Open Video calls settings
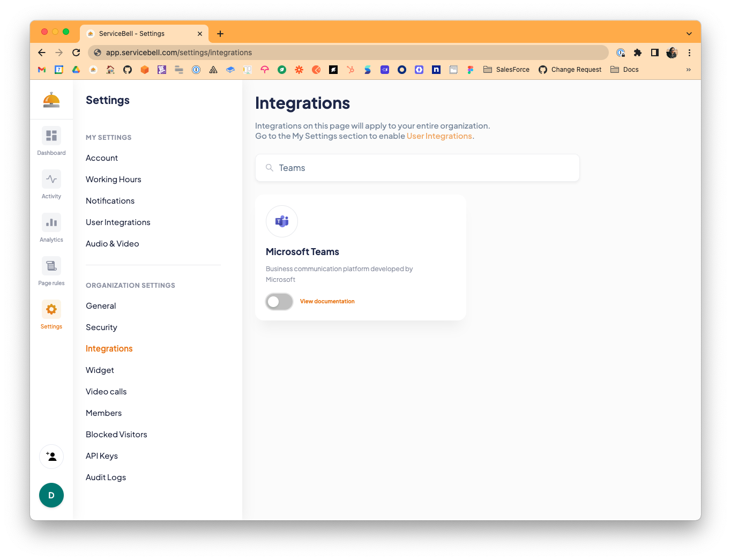Image resolution: width=731 pixels, height=560 pixels. click(x=106, y=392)
